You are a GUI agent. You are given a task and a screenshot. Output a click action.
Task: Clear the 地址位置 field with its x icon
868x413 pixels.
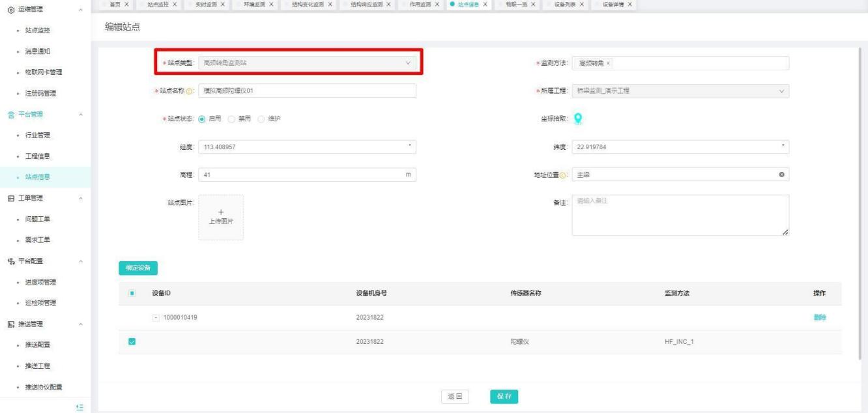781,175
